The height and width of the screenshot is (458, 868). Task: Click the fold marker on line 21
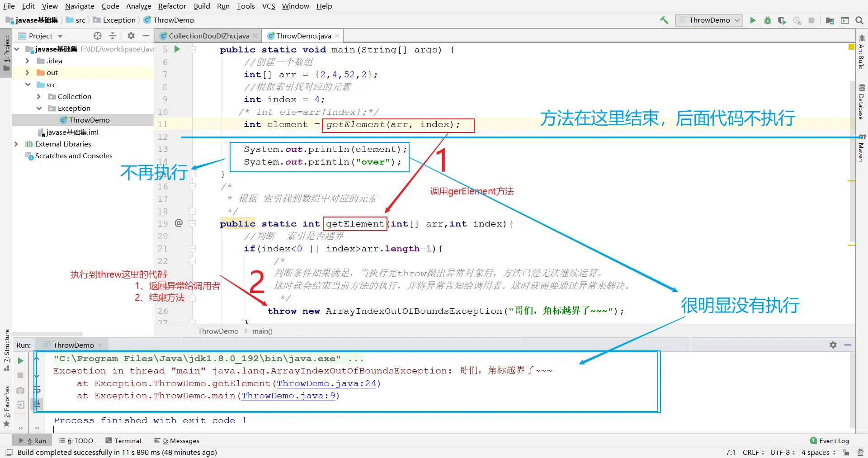tap(192, 248)
